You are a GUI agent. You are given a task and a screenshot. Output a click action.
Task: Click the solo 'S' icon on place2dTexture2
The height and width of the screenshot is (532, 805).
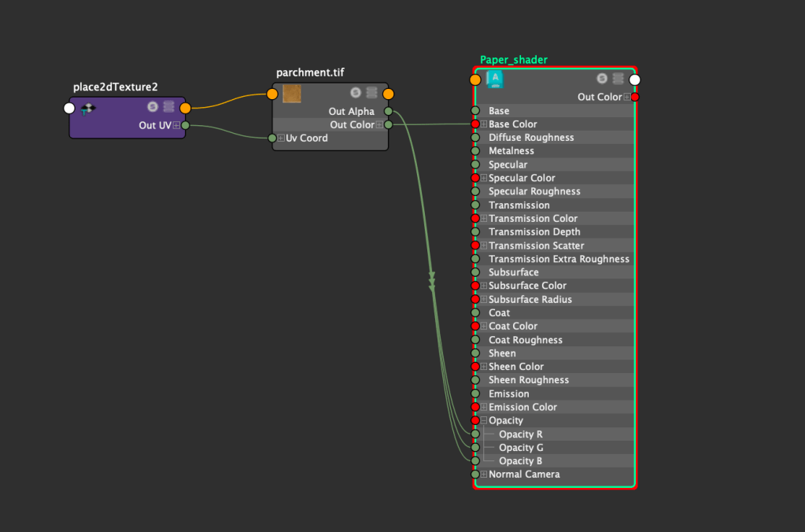pyautogui.click(x=153, y=107)
